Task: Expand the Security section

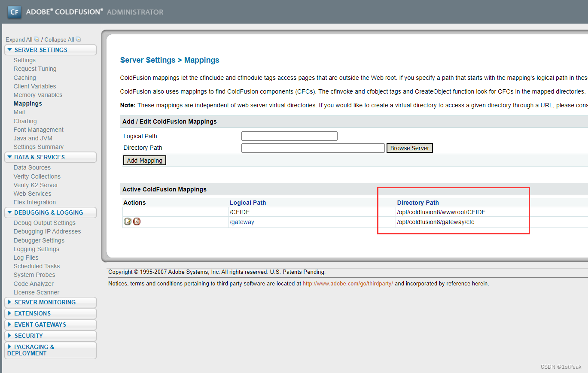Action: coord(50,336)
